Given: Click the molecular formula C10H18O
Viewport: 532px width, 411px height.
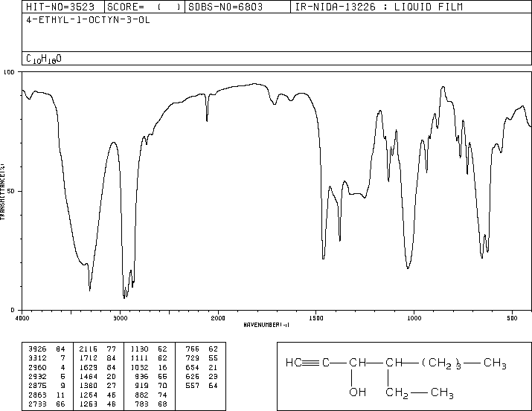Looking at the screenshot, I should (44, 59).
